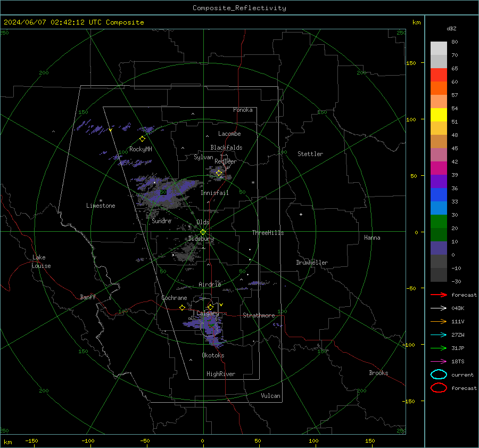
Task: Click the 2024/06/07 02:42:12 UTC timestamp
Action: tap(73, 22)
